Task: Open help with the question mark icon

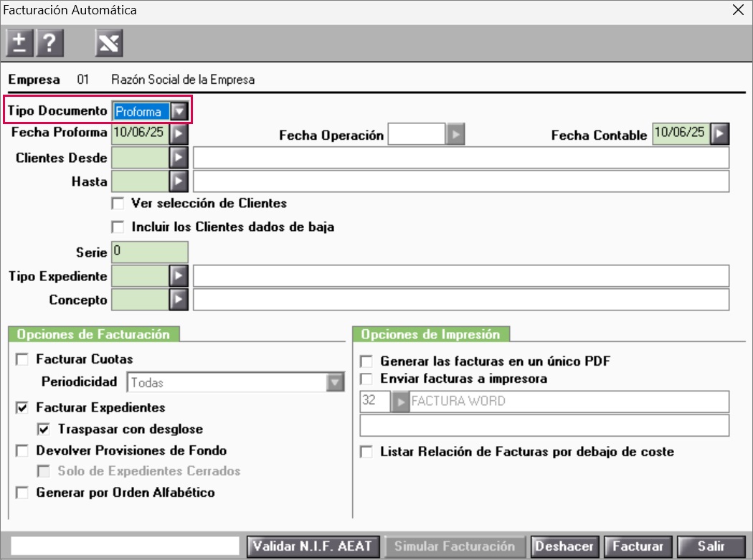Action: [49, 43]
